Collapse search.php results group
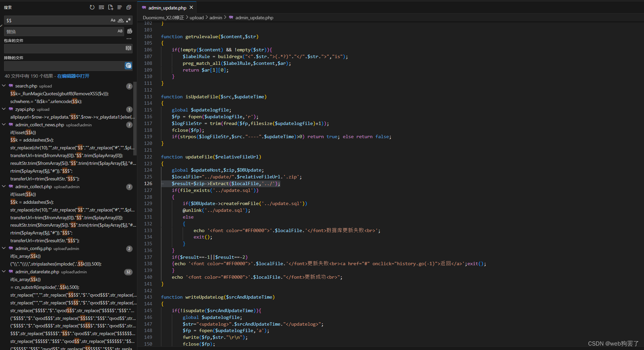The height and width of the screenshot is (350, 644). [4, 86]
